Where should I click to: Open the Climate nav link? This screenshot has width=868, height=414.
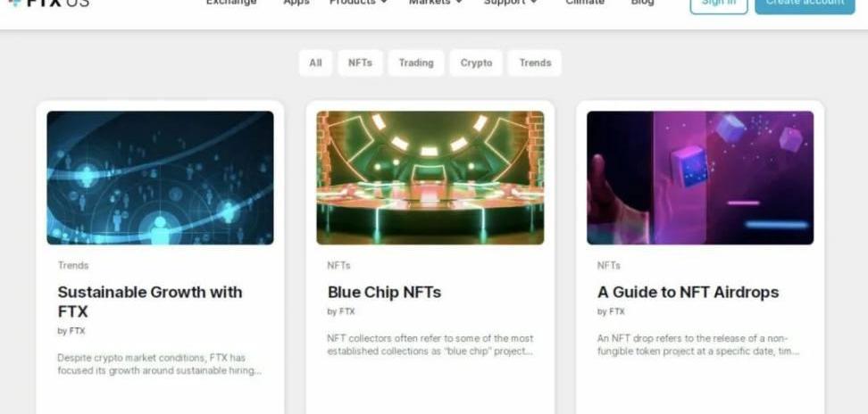click(585, 2)
